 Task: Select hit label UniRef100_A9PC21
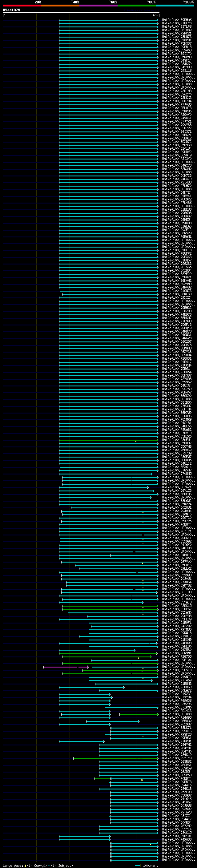(x=177, y=33)
